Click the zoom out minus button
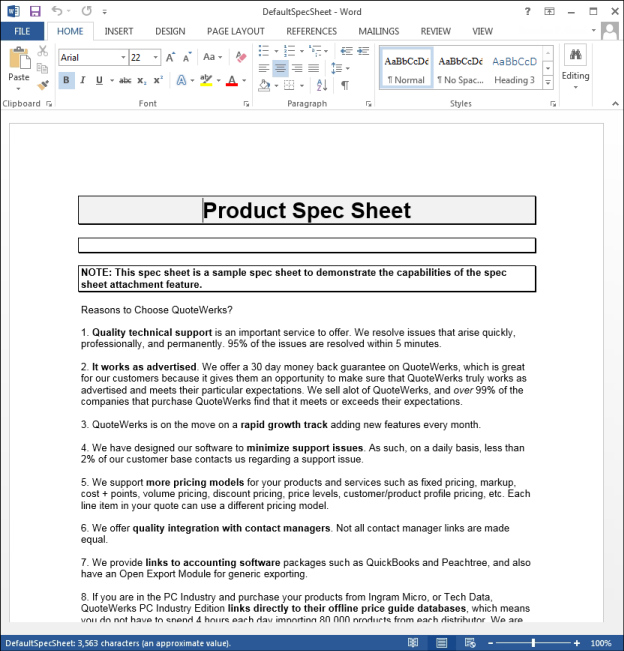This screenshot has width=624, height=651. [490, 643]
